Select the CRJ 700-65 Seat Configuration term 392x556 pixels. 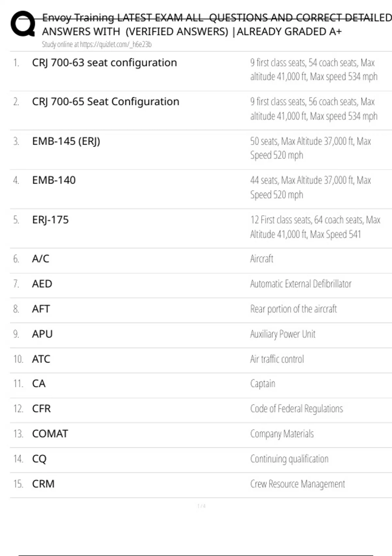coord(106,102)
